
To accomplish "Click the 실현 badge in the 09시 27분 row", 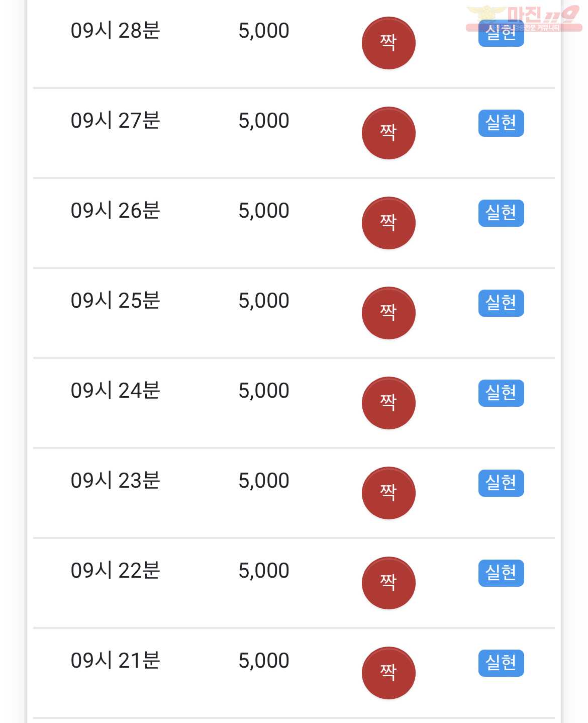I will [501, 123].
